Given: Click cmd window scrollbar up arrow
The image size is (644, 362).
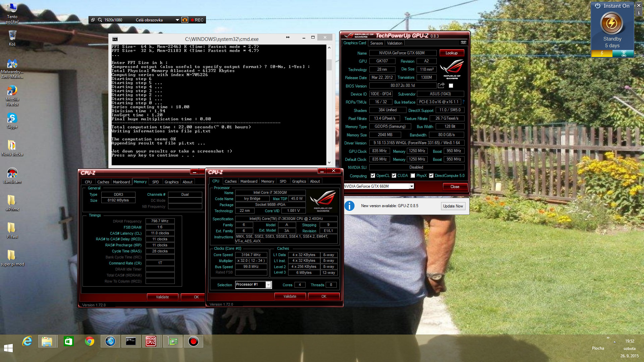Looking at the screenshot, I should (329, 48).
